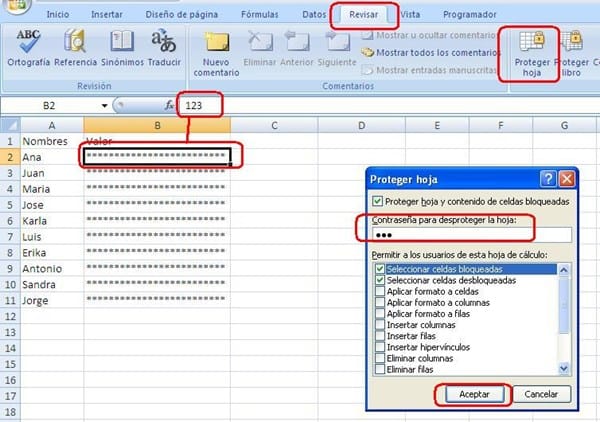Select the cell containing Antonio
Screen dimensions: 600x422
[52, 269]
